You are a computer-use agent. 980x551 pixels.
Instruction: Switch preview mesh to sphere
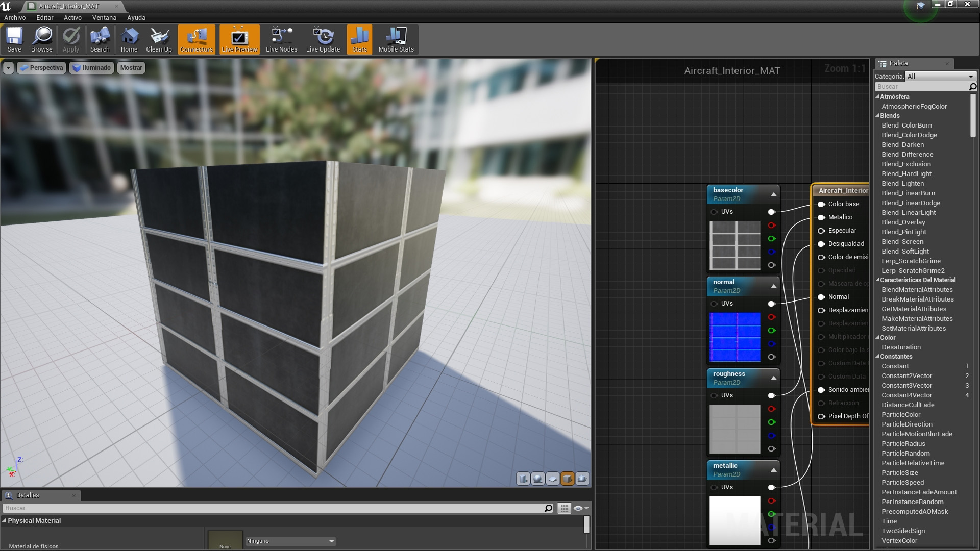537,479
